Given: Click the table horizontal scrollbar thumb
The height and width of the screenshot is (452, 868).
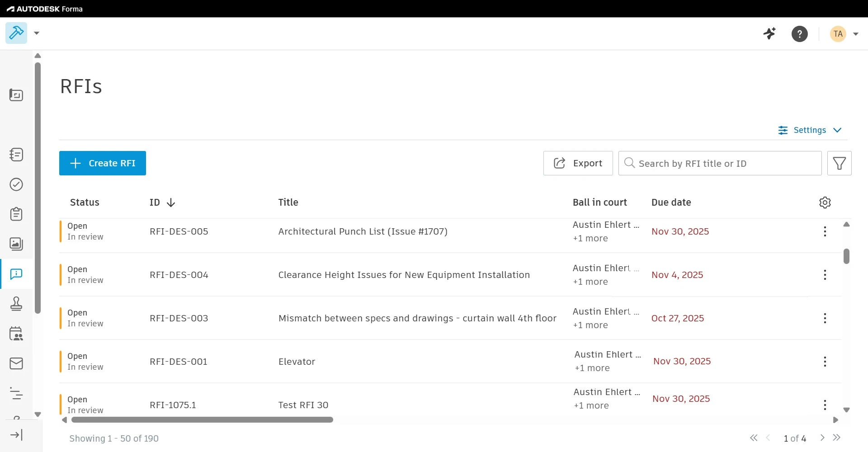Looking at the screenshot, I should point(202,420).
